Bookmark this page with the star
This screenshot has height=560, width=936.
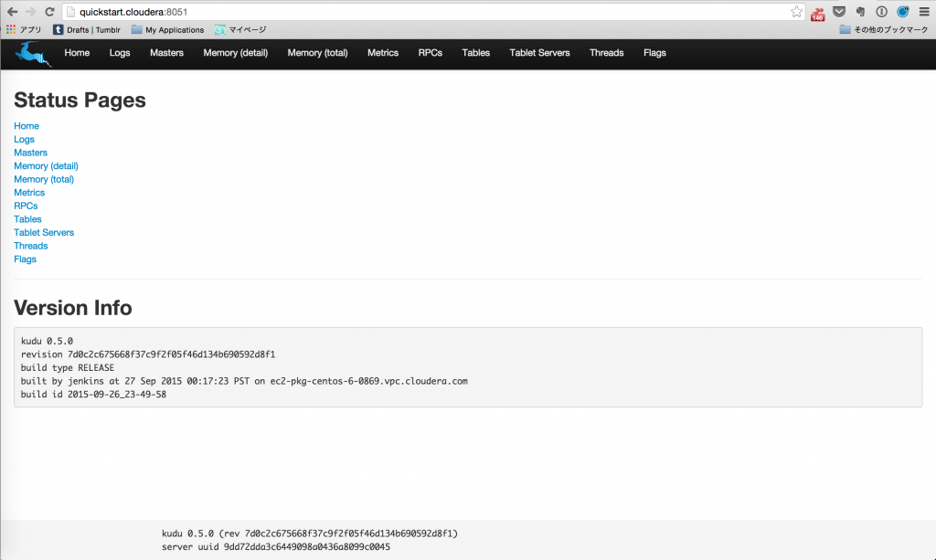coord(796,12)
